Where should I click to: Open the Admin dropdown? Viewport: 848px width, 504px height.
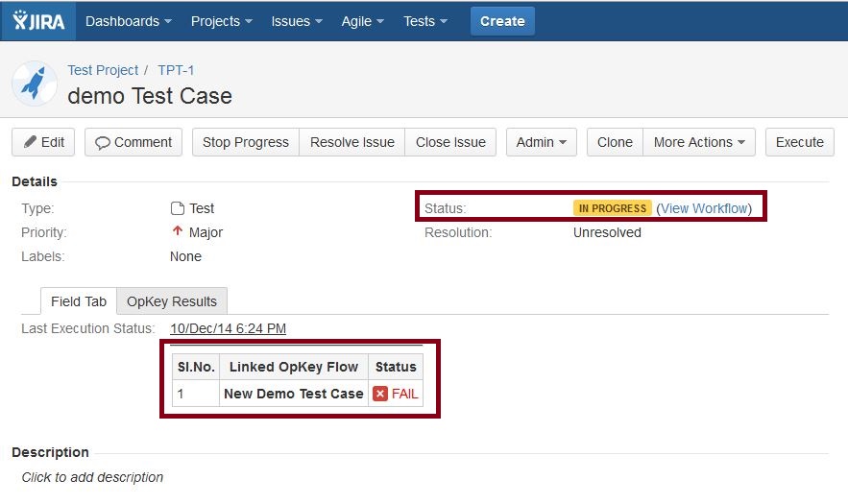coord(542,142)
